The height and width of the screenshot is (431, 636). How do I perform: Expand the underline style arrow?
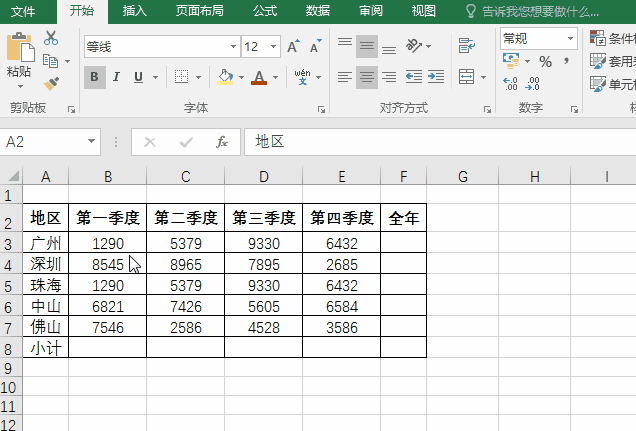pos(155,77)
